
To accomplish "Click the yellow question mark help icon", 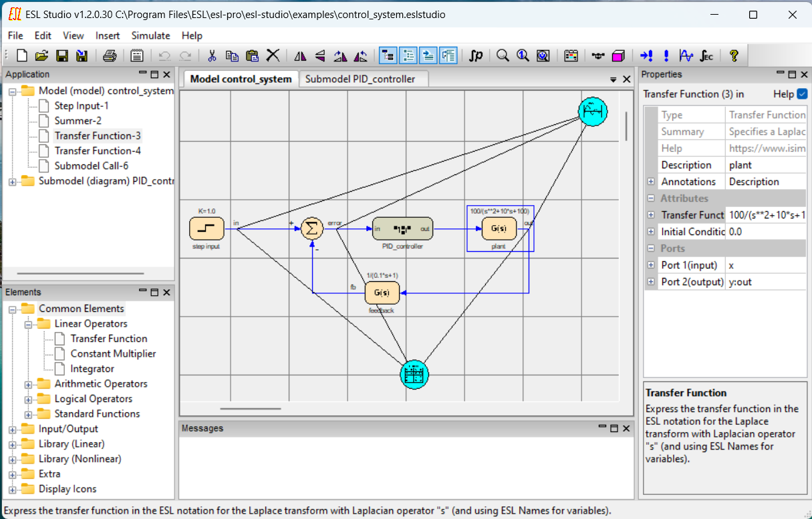I will point(734,56).
